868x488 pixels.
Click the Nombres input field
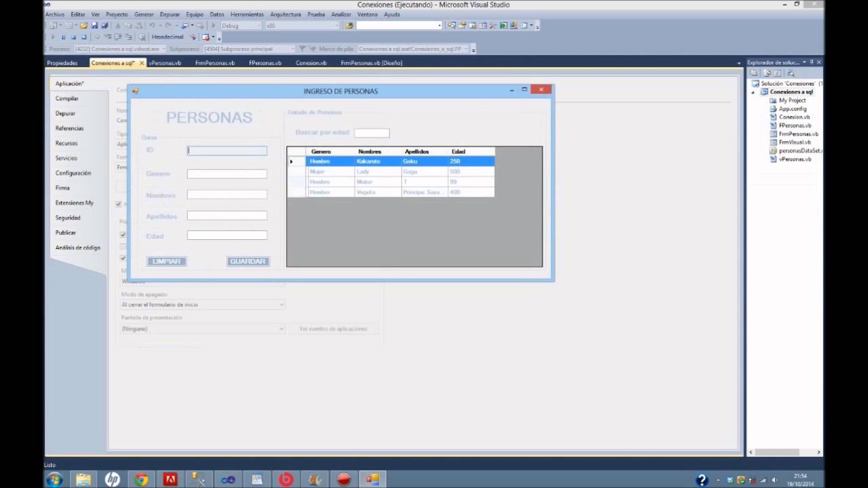click(227, 195)
